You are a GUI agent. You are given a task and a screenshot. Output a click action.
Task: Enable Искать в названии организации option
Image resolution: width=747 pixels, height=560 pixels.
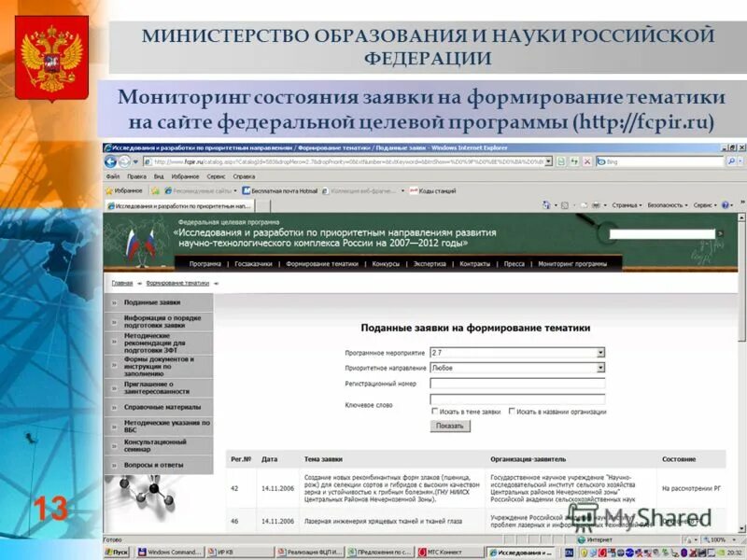click(x=513, y=412)
